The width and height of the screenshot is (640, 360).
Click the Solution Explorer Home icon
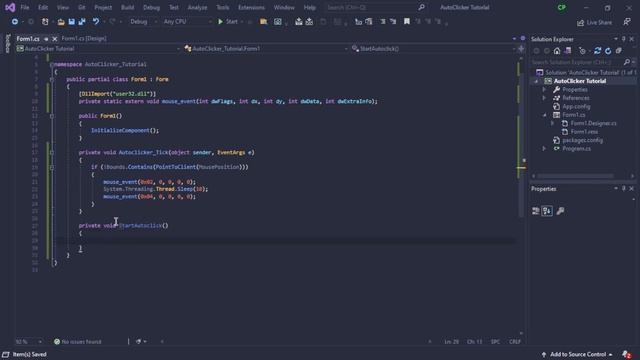pos(557,51)
